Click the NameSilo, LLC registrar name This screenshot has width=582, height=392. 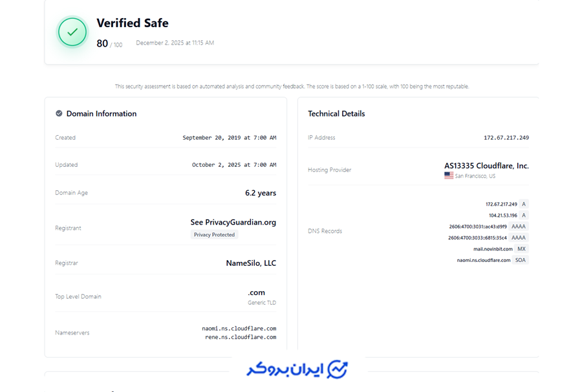point(251,263)
